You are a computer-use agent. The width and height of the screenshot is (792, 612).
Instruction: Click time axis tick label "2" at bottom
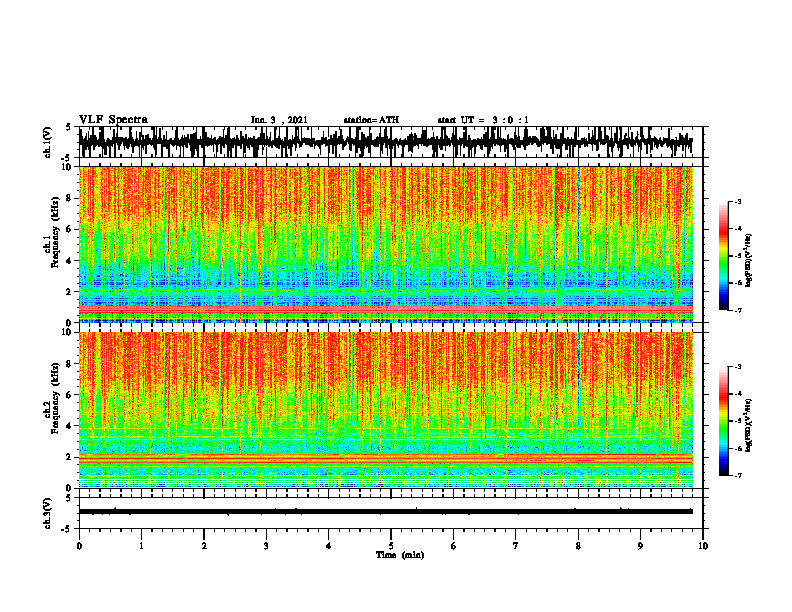tap(204, 546)
